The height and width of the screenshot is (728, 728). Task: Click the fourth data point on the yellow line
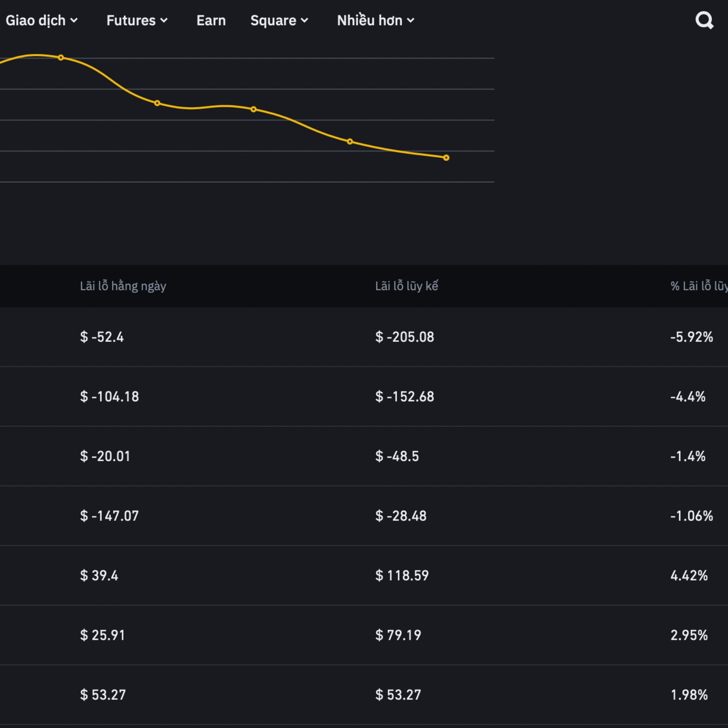pyautogui.click(x=350, y=142)
